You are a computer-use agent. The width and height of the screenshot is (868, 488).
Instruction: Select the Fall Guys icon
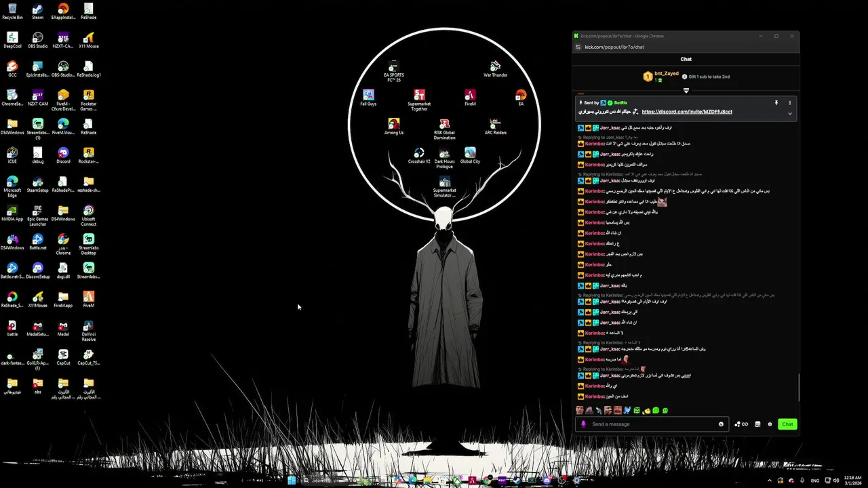(x=368, y=98)
